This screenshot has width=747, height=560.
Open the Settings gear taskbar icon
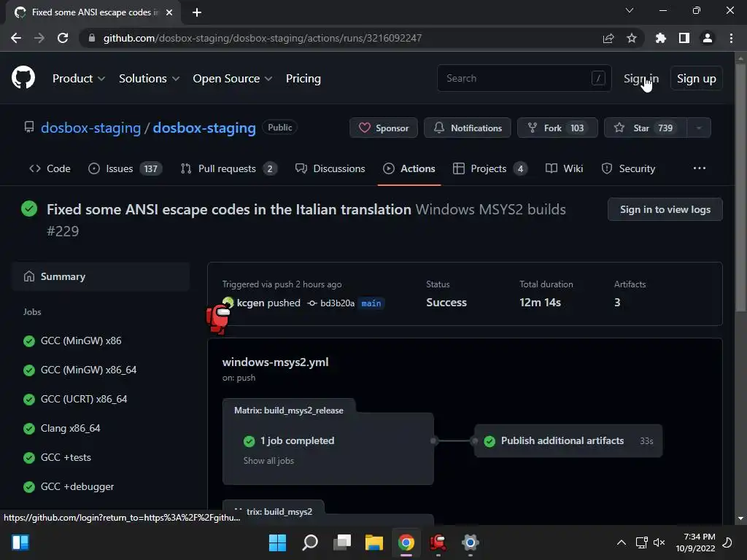[x=471, y=542]
